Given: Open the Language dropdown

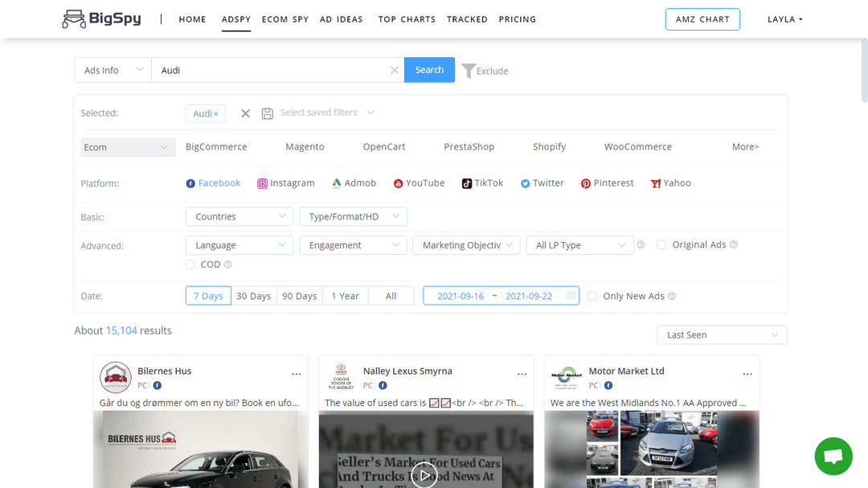Looking at the screenshot, I should 240,245.
